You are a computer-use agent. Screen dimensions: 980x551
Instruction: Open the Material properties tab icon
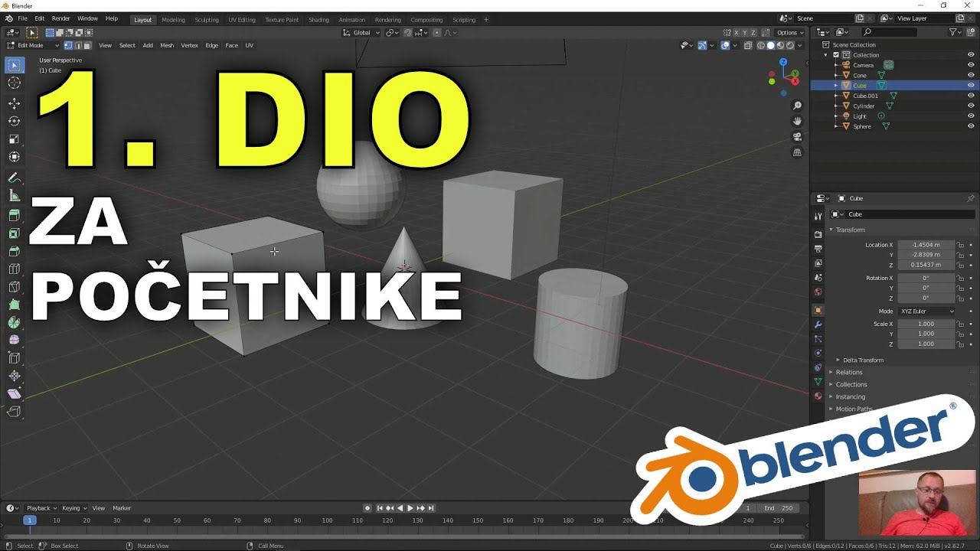[x=818, y=396]
